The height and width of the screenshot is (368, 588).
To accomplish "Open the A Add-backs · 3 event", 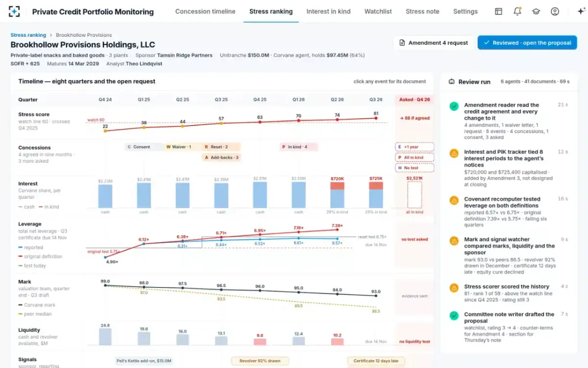I will [x=221, y=158].
